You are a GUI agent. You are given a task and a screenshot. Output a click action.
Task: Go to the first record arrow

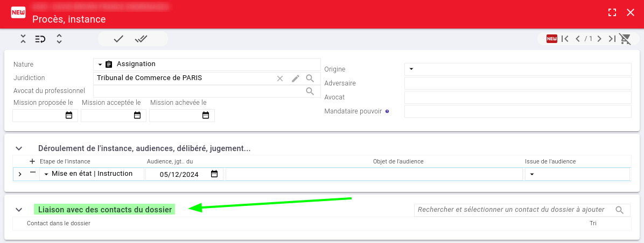pos(565,39)
